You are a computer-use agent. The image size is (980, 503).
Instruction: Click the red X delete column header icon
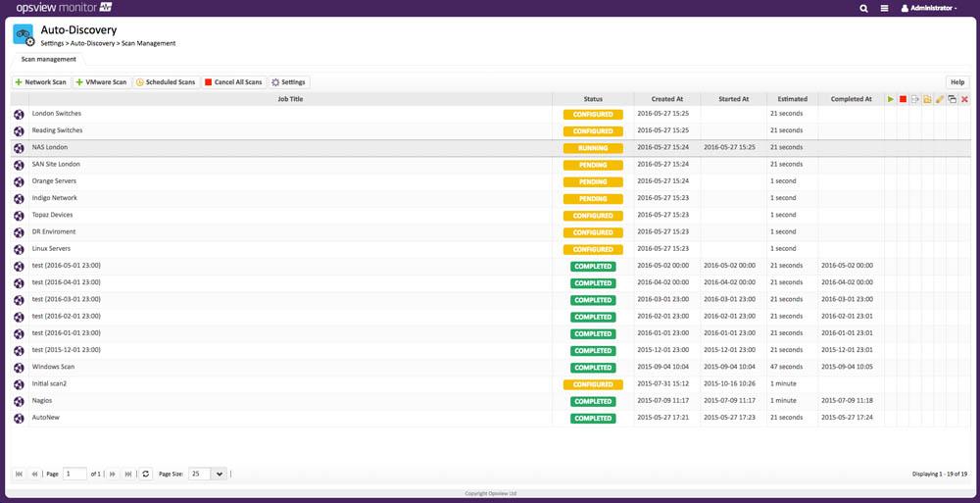(964, 99)
